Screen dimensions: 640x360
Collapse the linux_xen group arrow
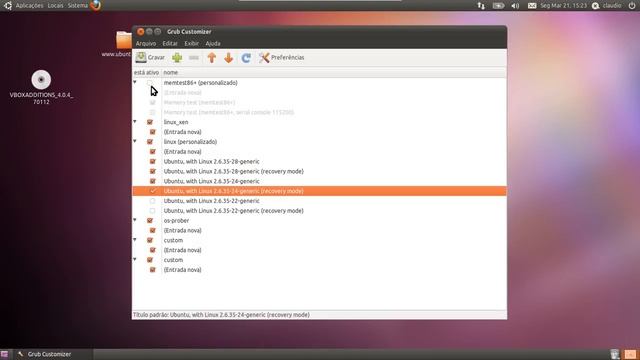tap(135, 122)
